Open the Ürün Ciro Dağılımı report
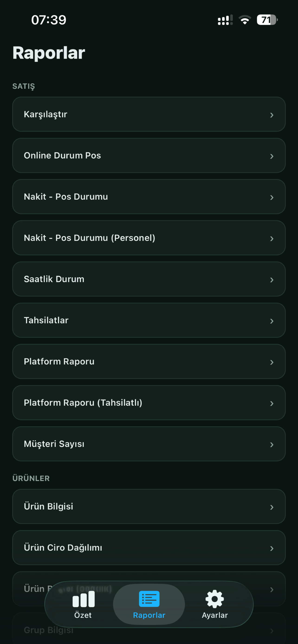The image size is (298, 644). coord(149,548)
